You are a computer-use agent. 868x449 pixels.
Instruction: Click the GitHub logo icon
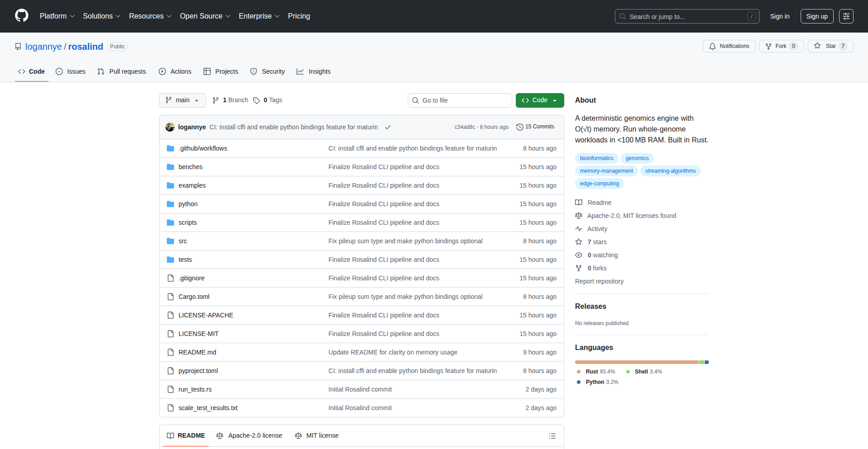[22, 16]
